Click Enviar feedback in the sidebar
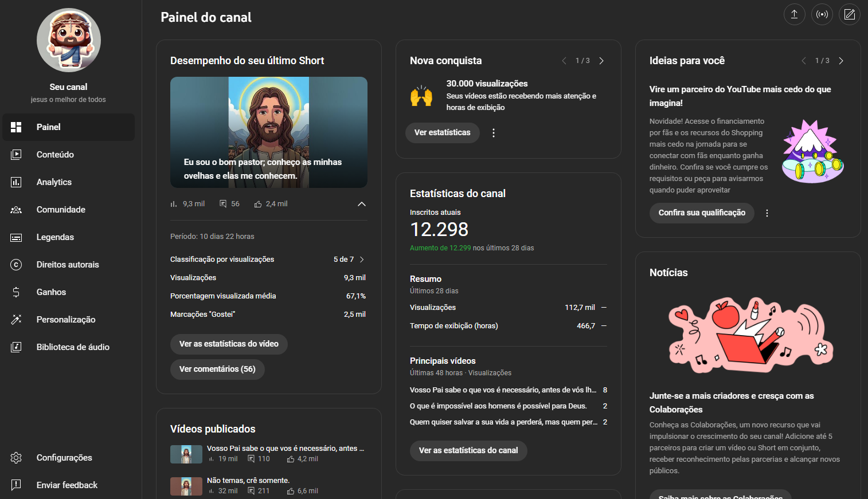 [67, 485]
